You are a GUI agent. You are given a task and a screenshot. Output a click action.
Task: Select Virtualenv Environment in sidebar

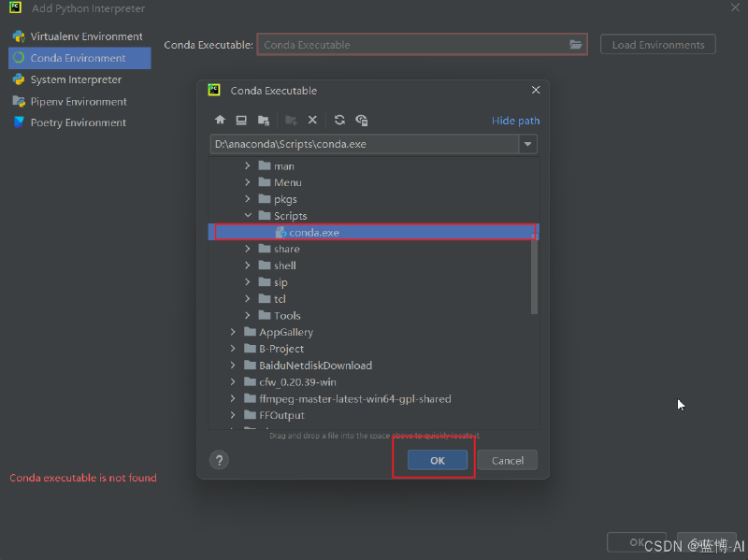click(79, 36)
